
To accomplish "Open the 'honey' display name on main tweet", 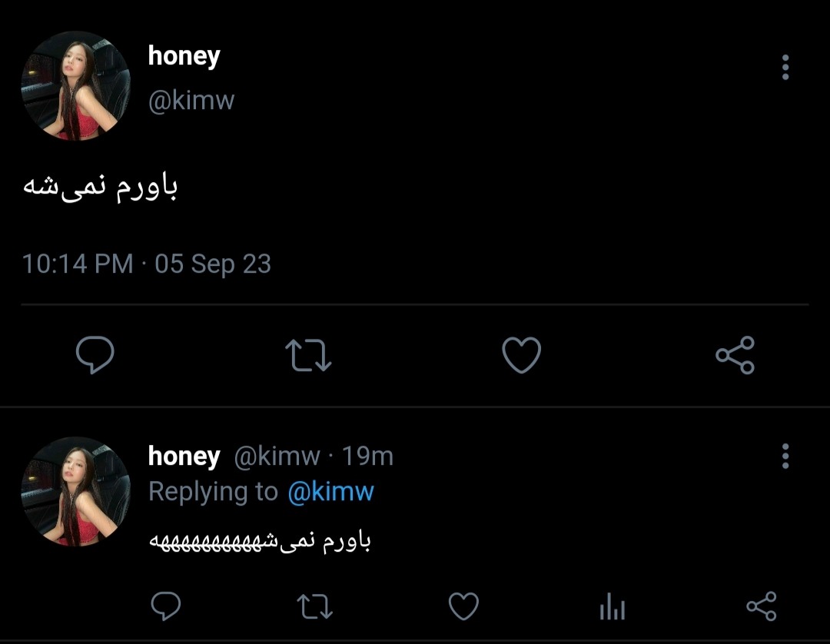I will point(184,56).
